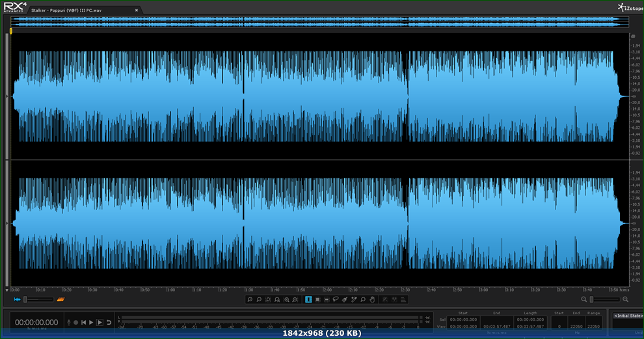Screen dimensions: 644x339
Task: Zoom to selection using the toolbar icon
Action: pos(268,299)
